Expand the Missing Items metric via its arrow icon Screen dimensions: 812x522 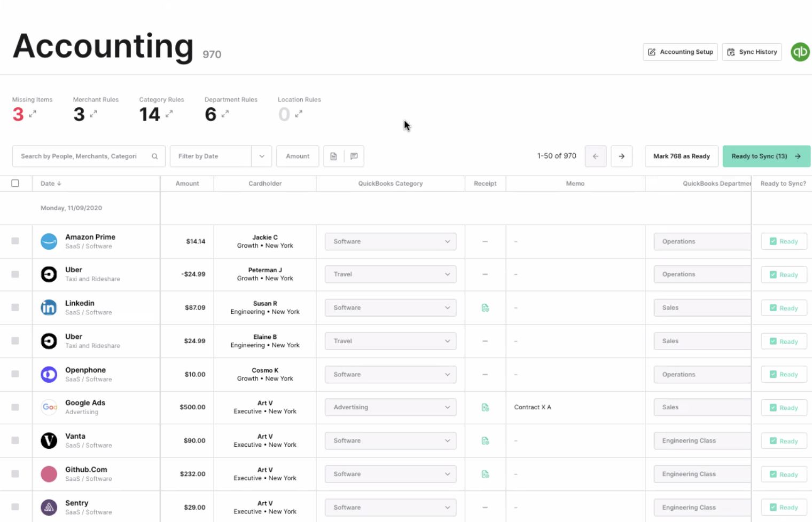32,115
